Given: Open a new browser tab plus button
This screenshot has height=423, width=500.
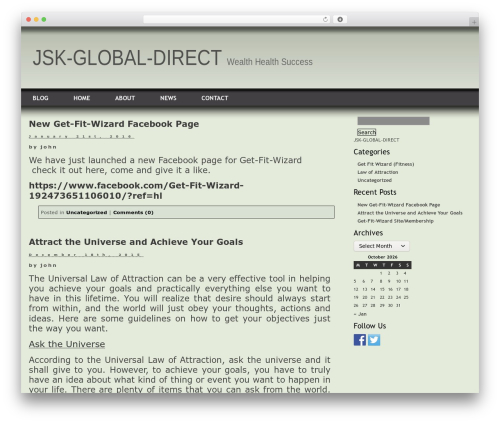Looking at the screenshot, I should 474,22.
